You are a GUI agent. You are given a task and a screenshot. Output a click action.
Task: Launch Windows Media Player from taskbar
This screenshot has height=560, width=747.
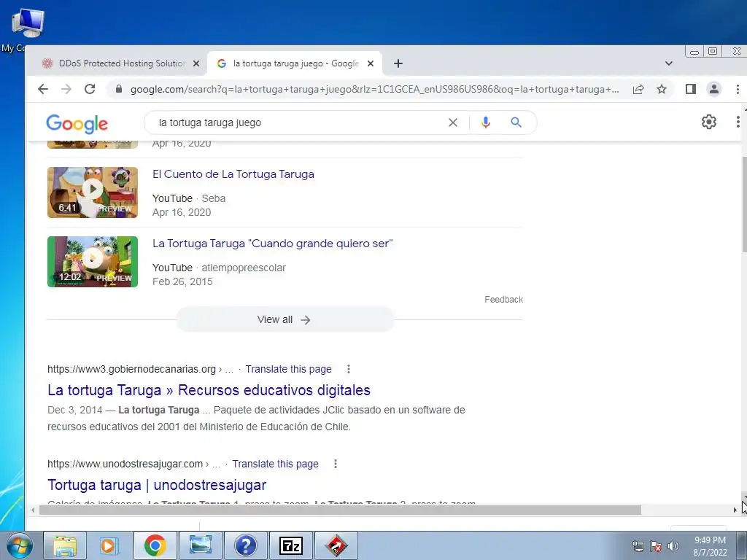109,545
